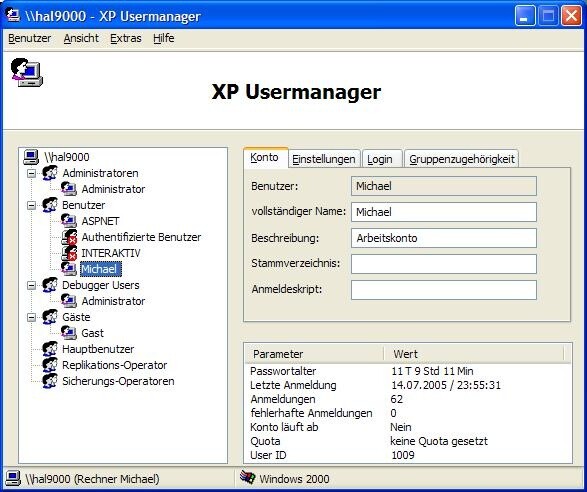587x492 pixels.
Task: Collapse the Debugger Users group node
Action: coord(31,285)
